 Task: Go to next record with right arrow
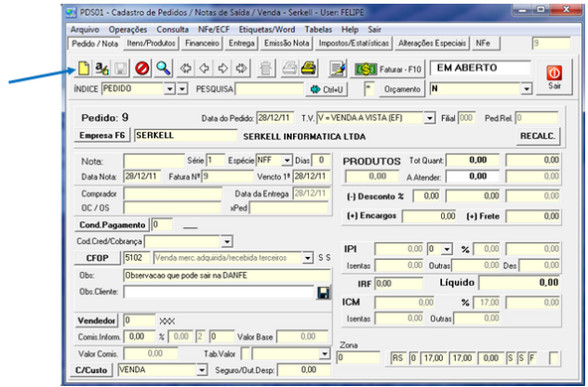222,68
